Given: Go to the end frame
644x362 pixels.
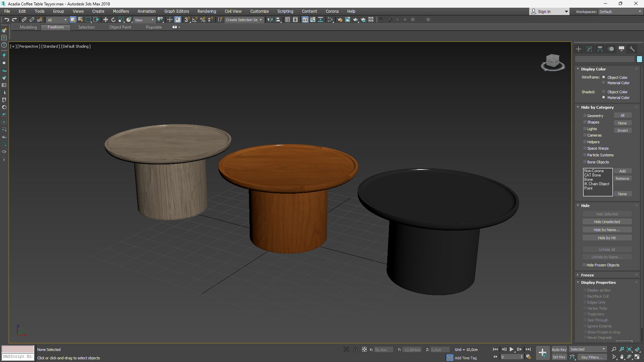Looking at the screenshot, I should click(528, 350).
